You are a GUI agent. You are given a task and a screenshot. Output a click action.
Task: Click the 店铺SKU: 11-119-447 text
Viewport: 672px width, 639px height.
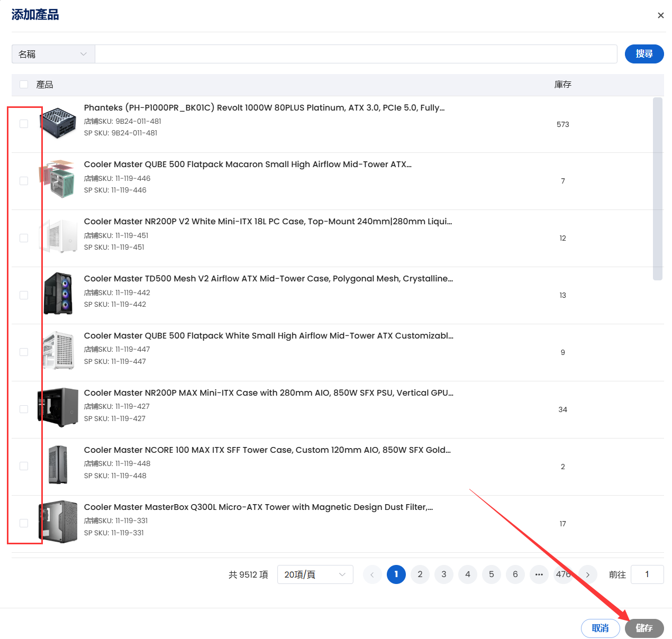click(117, 349)
